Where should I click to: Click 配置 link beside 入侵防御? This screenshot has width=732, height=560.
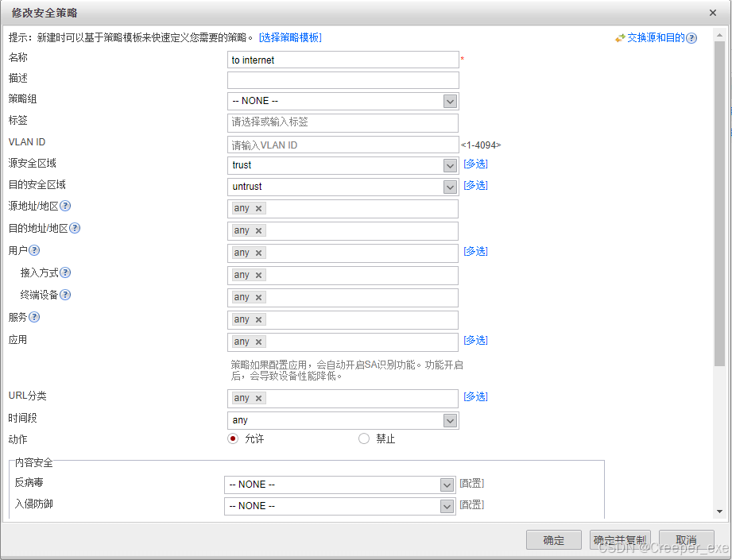[x=472, y=505]
